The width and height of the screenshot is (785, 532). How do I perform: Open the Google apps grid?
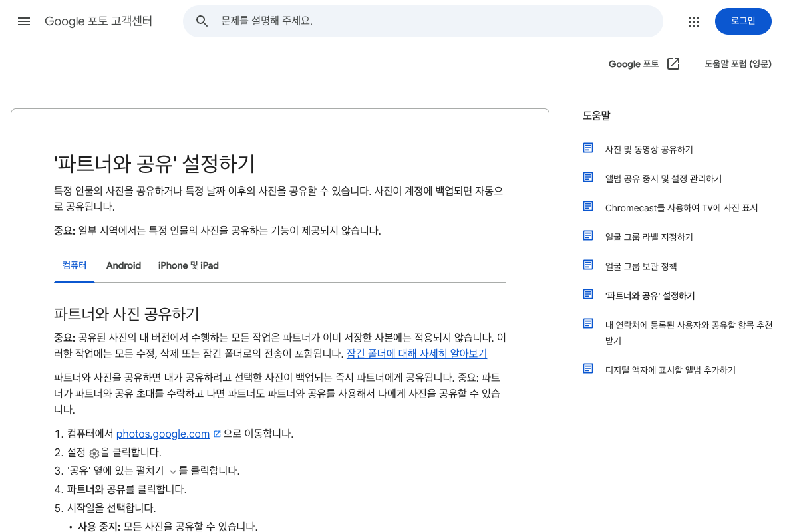click(693, 21)
